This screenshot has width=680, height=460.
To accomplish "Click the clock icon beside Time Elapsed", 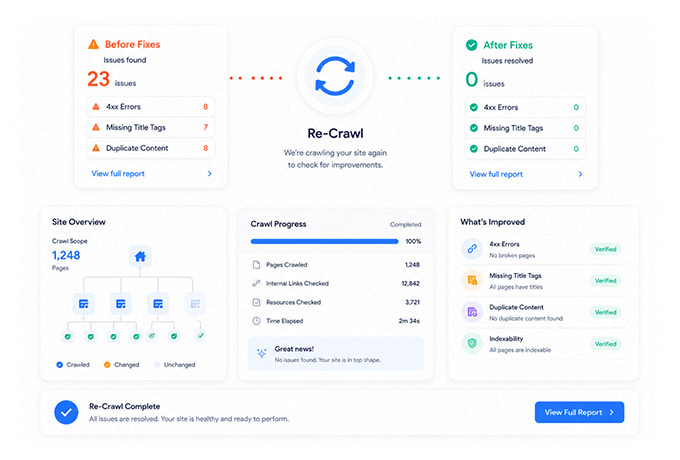I will point(256,321).
